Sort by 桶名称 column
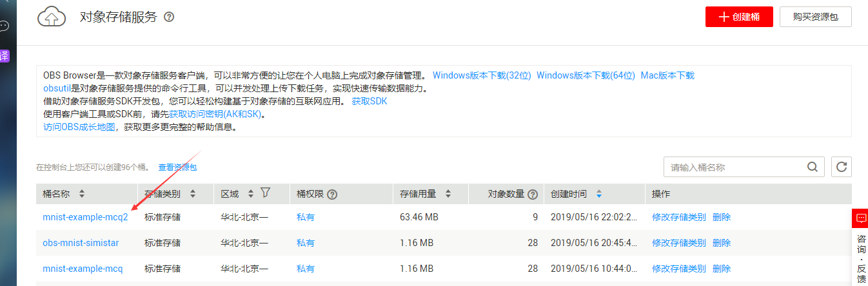The image size is (868, 286). pyautogui.click(x=81, y=194)
